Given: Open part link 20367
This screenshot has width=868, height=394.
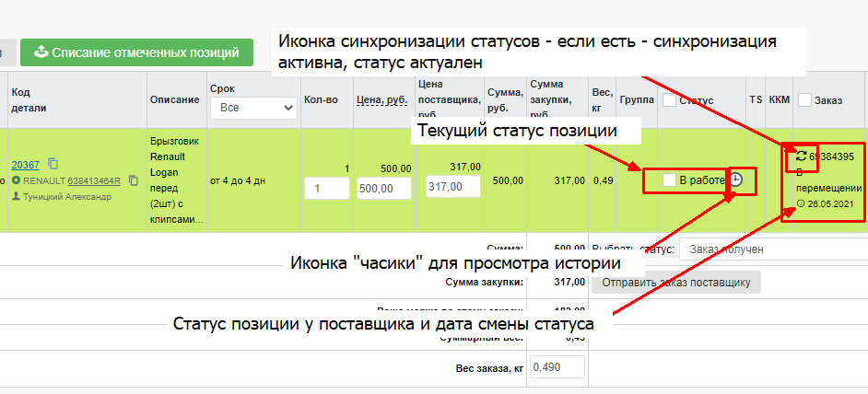Looking at the screenshot, I should pyautogui.click(x=25, y=165).
